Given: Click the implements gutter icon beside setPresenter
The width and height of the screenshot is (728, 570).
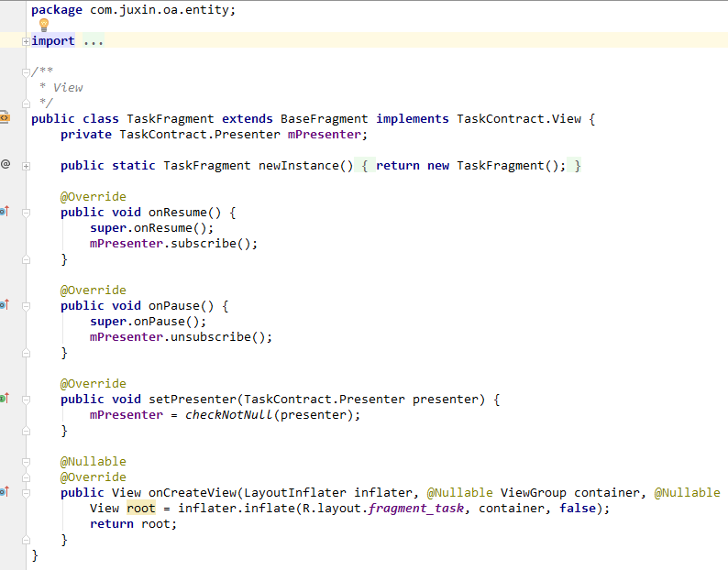Looking at the screenshot, I should [5, 399].
